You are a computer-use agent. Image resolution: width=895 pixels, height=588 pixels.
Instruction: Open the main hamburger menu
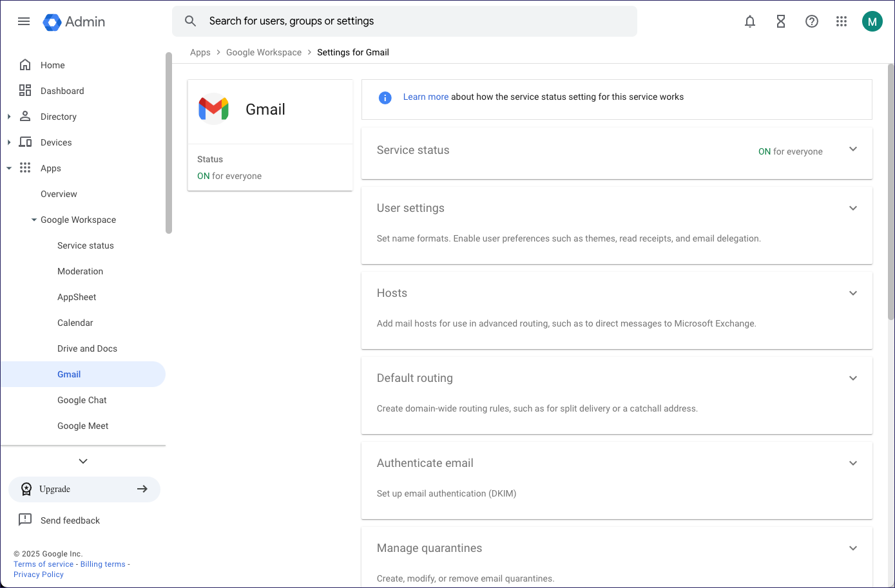[x=24, y=21]
